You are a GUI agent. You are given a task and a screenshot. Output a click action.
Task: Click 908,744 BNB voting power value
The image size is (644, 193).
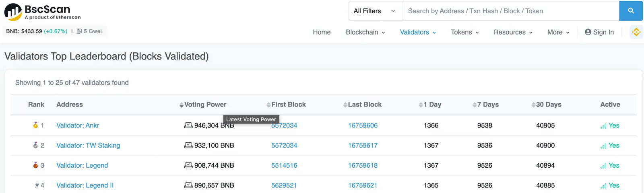point(214,166)
